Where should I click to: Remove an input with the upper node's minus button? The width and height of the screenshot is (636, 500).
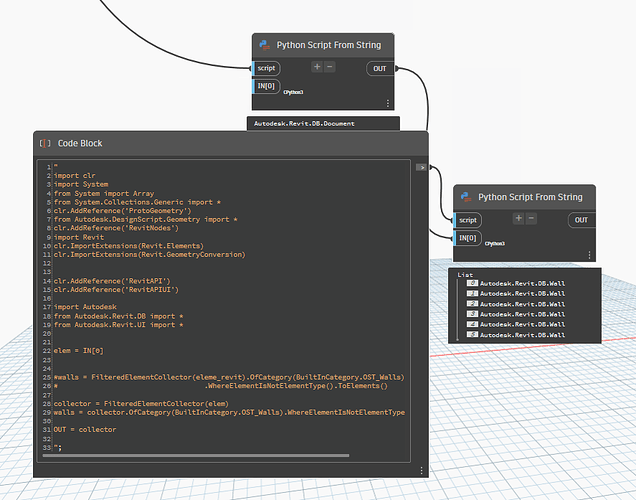tap(330, 67)
